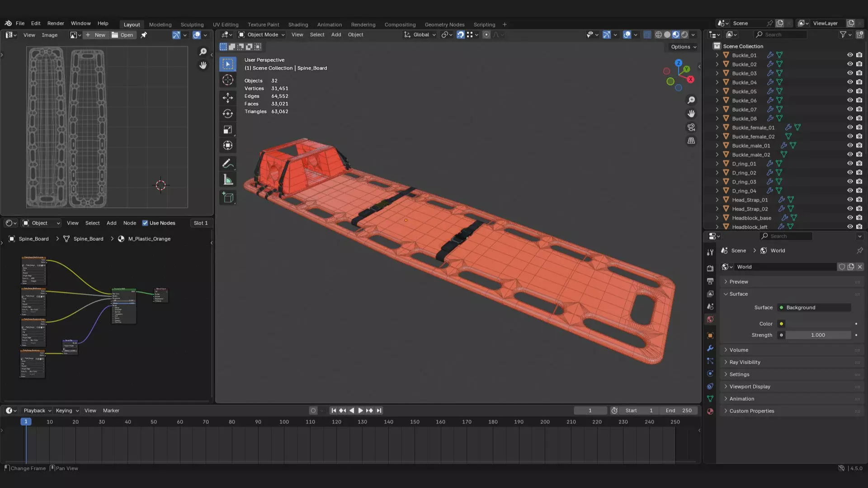Click the Background surface shader button
Viewport: 868px width, 488px height.
tap(814, 307)
